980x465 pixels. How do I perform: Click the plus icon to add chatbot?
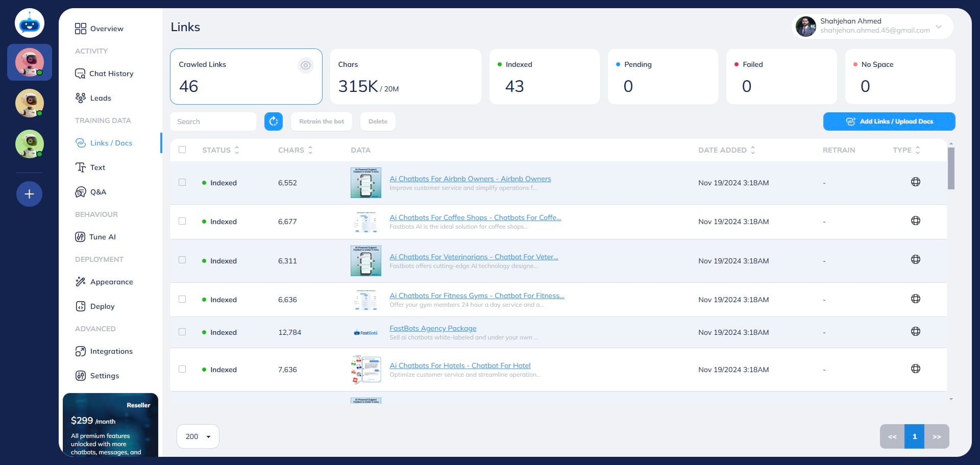pos(29,194)
